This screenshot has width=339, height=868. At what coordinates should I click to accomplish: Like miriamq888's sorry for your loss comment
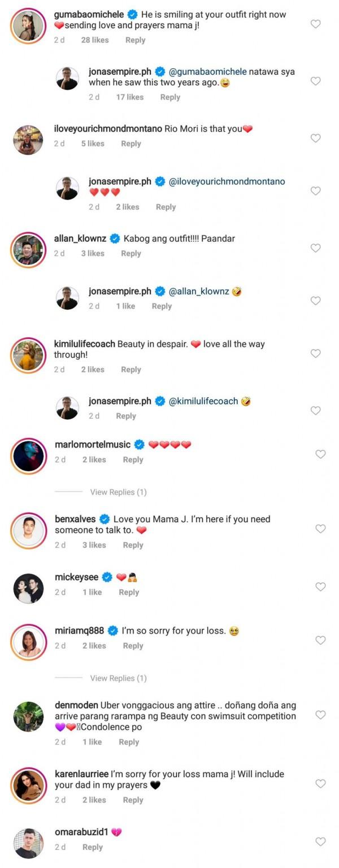(320, 640)
